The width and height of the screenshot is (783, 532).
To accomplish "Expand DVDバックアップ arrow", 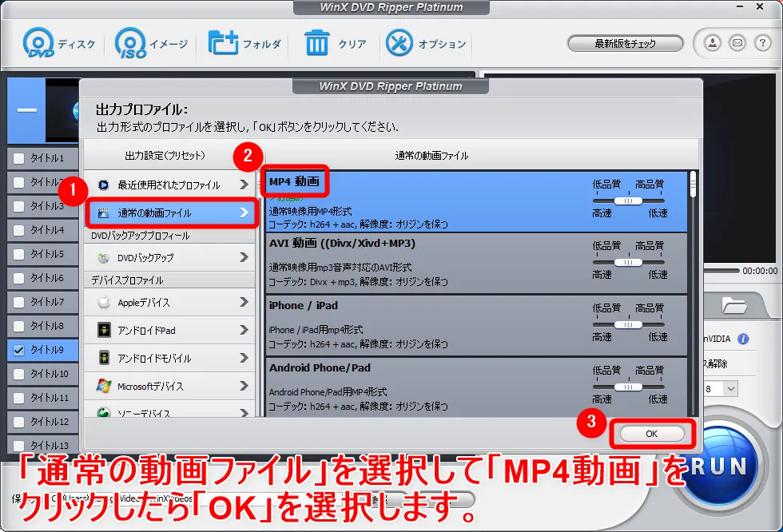I will click(244, 257).
